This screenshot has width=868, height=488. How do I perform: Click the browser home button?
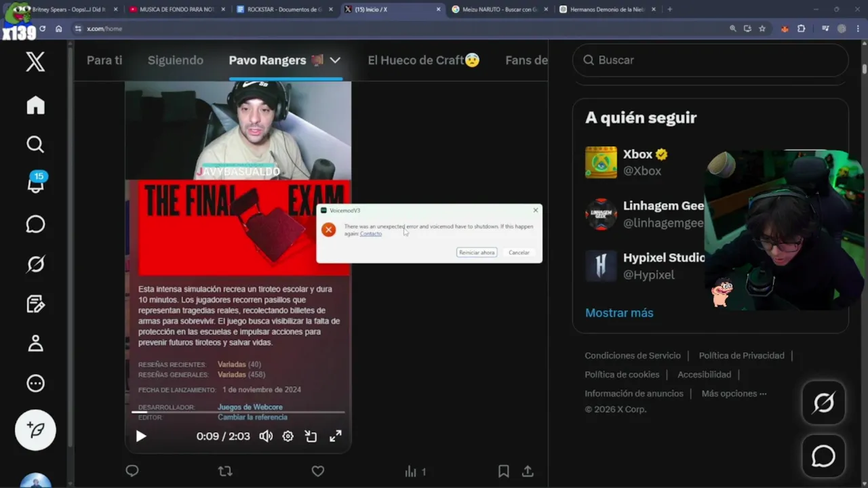pos(59,28)
